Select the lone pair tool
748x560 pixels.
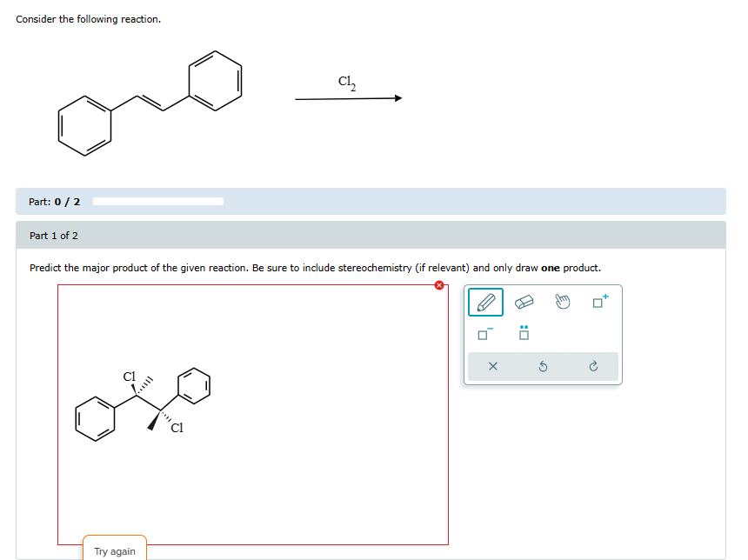tap(523, 334)
